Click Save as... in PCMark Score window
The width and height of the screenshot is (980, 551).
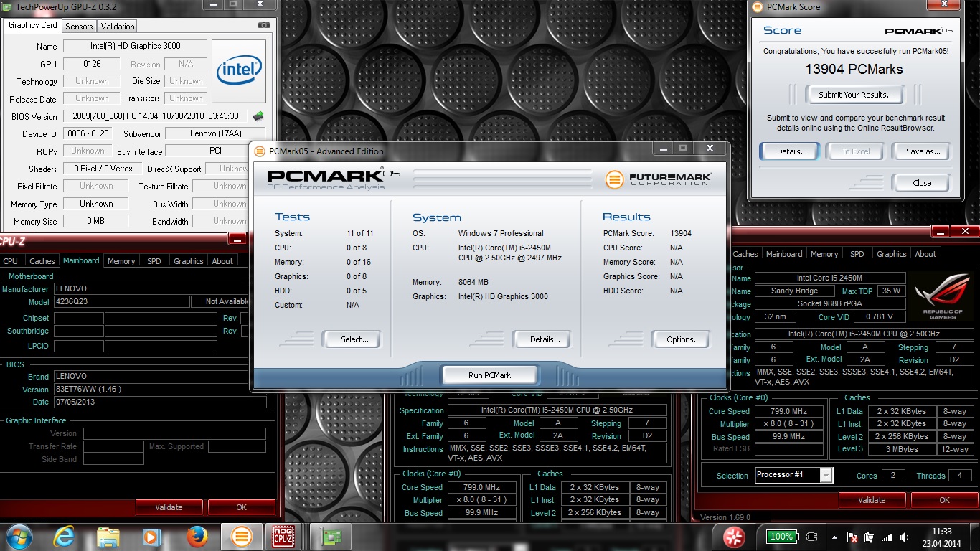point(923,151)
